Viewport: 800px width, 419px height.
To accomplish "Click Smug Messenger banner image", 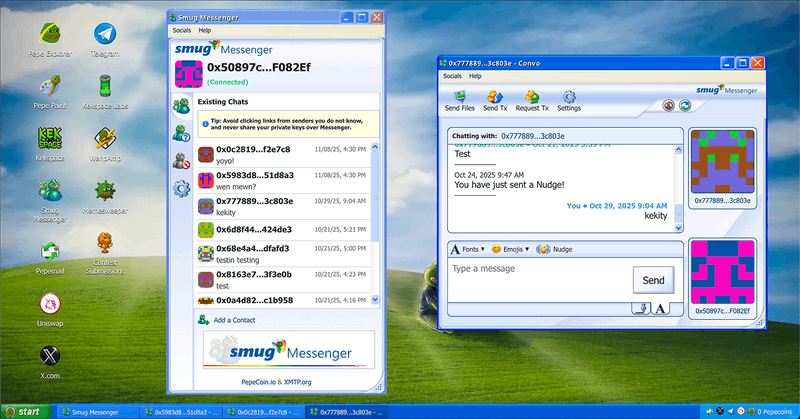I will click(x=289, y=350).
